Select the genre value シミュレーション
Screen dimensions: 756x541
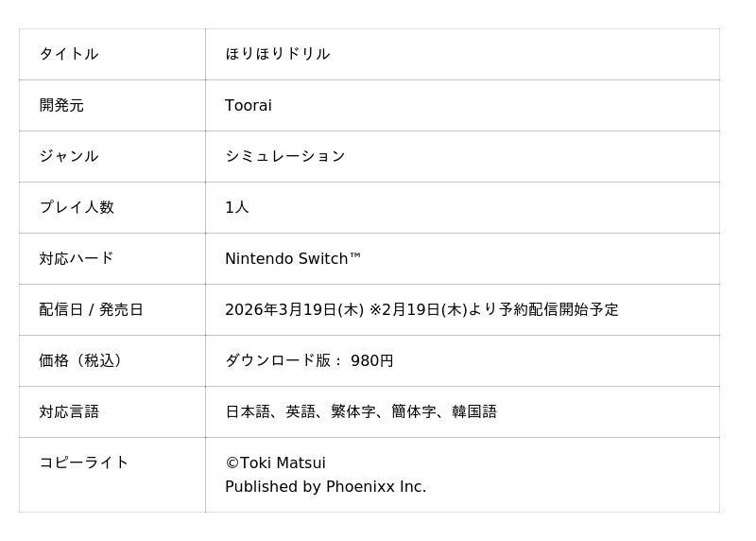(x=284, y=156)
